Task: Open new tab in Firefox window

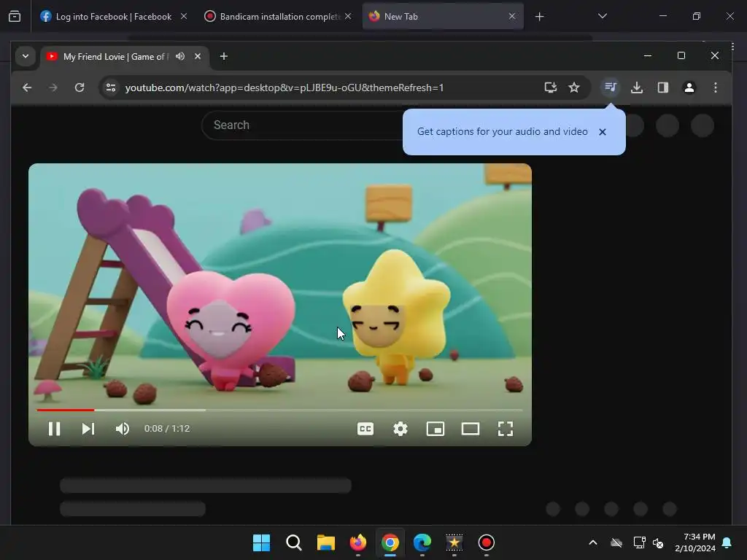Action: pyautogui.click(x=539, y=17)
